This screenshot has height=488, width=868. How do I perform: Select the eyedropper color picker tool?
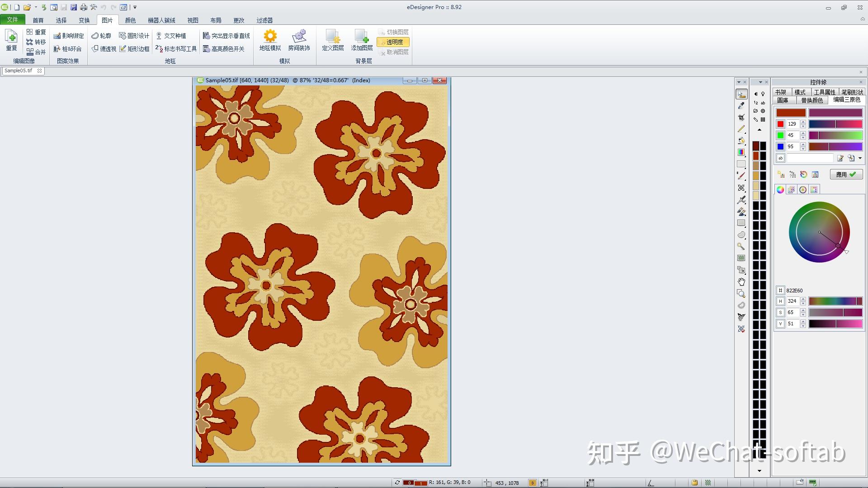pyautogui.click(x=741, y=106)
